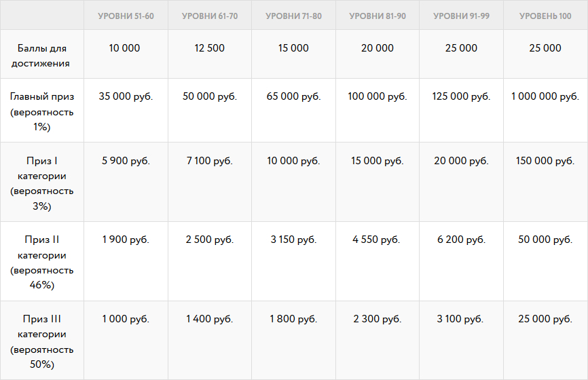Screen dimensions: 588x380
Task: Click the 4 550 руб. cell
Action: (376, 240)
